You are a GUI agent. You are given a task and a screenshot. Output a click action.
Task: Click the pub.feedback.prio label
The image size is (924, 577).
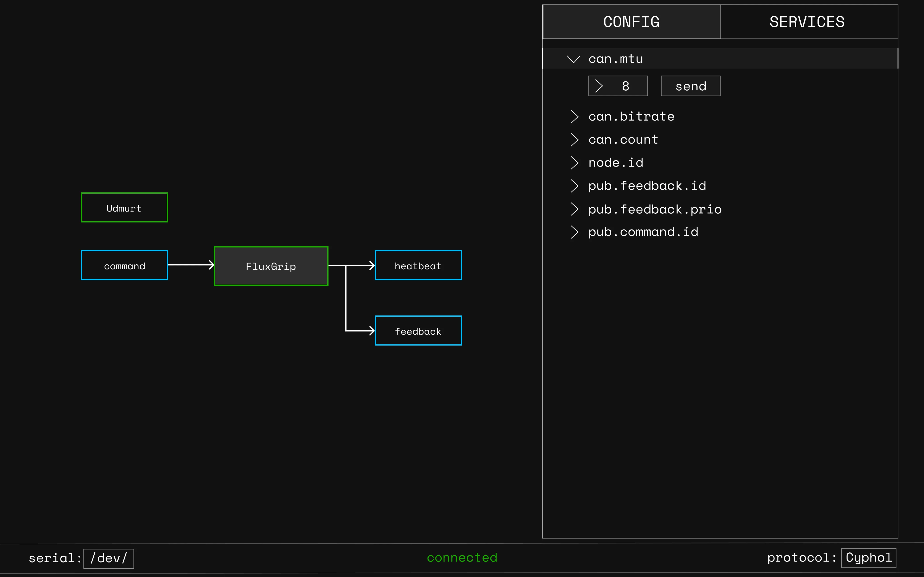pyautogui.click(x=654, y=210)
